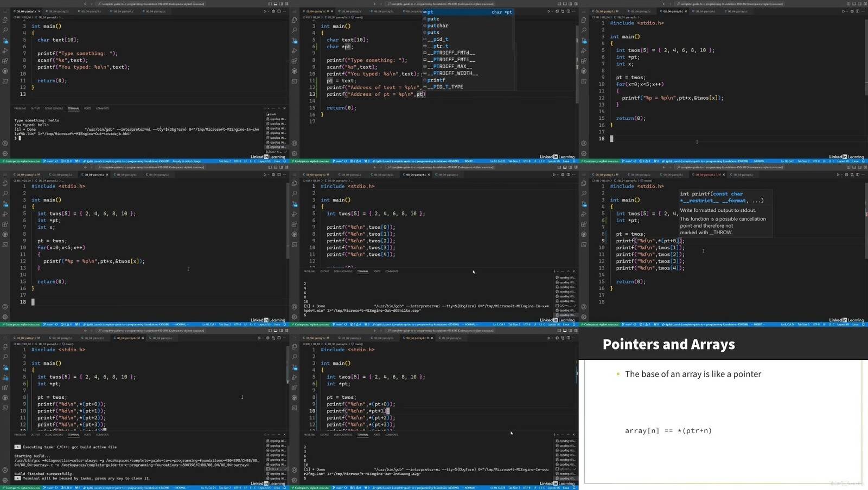Viewport: 868px width, 490px height.
Task: Select putchar from the autocomplete suggestion list
Action: (x=438, y=25)
